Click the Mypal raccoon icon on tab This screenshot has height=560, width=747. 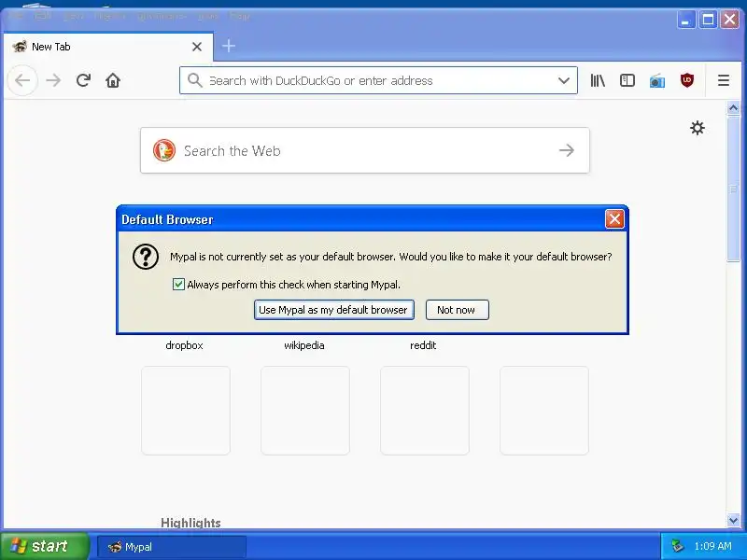[x=20, y=46]
